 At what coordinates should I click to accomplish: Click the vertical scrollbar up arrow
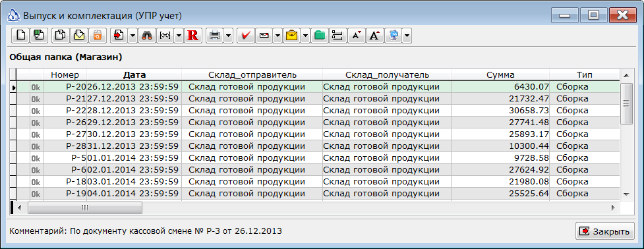click(626, 76)
